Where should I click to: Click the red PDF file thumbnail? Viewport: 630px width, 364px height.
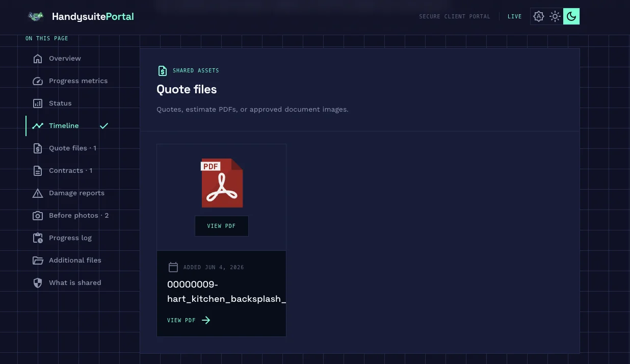point(222,183)
